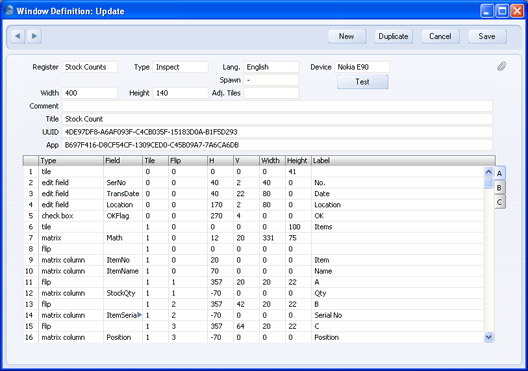Click the Lang. field English
Image resolution: width=528 pixels, height=371 pixels.
(x=271, y=67)
